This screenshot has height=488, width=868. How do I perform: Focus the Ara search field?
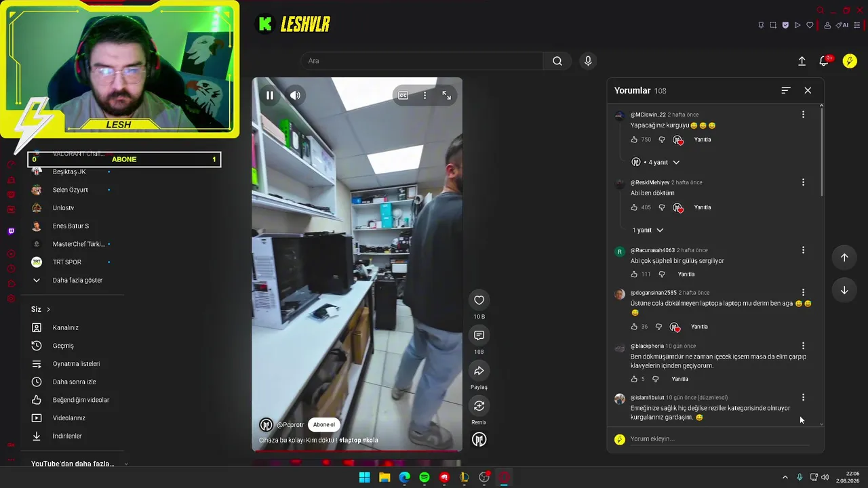422,61
